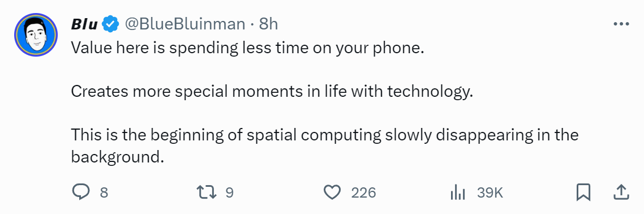Click the share upload icon
Screen dimensions: 644x214
click(x=621, y=192)
